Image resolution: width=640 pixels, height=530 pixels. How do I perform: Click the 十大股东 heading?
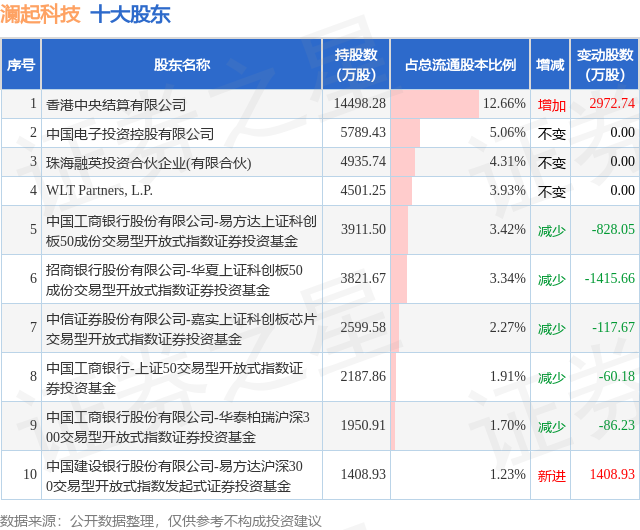click(130, 14)
